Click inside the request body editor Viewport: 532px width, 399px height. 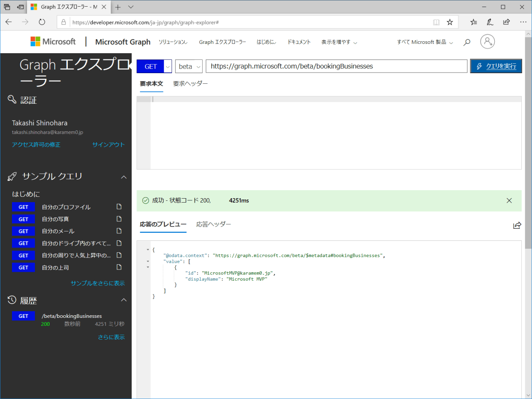(x=336, y=133)
